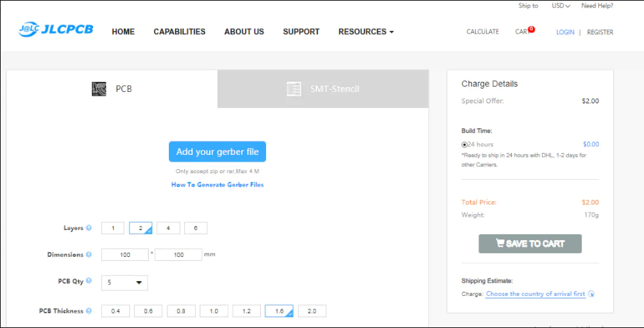
Task: Choose 0.4 PCB thickness
Action: (115, 311)
